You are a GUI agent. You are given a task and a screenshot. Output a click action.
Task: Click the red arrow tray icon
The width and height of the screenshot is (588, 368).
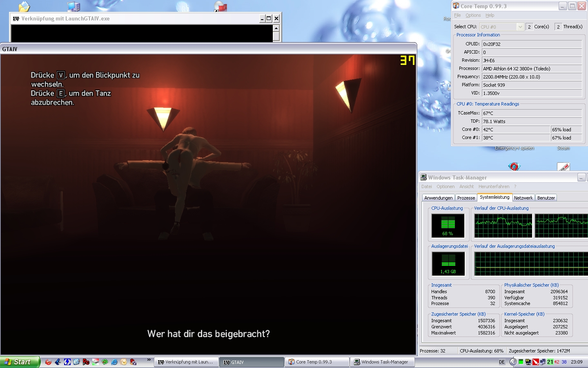[535, 362]
